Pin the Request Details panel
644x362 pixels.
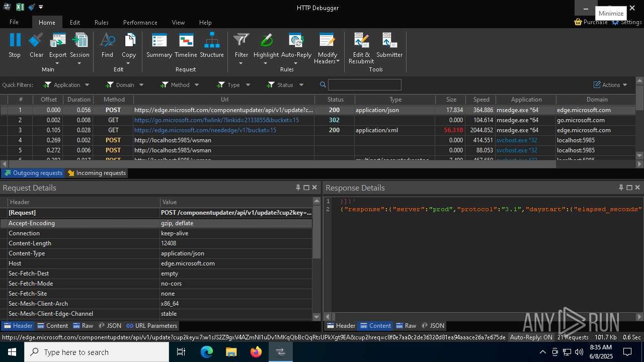(298, 188)
